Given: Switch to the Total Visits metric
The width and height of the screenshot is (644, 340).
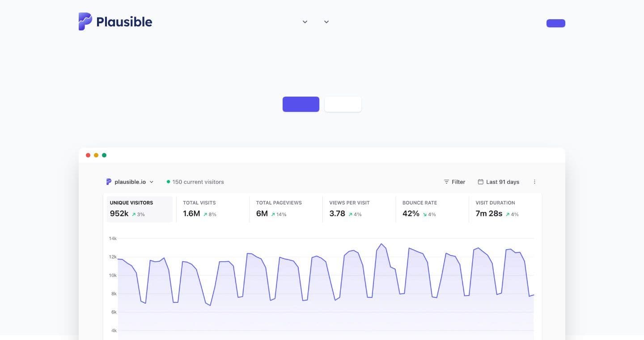Looking at the screenshot, I should (212, 209).
